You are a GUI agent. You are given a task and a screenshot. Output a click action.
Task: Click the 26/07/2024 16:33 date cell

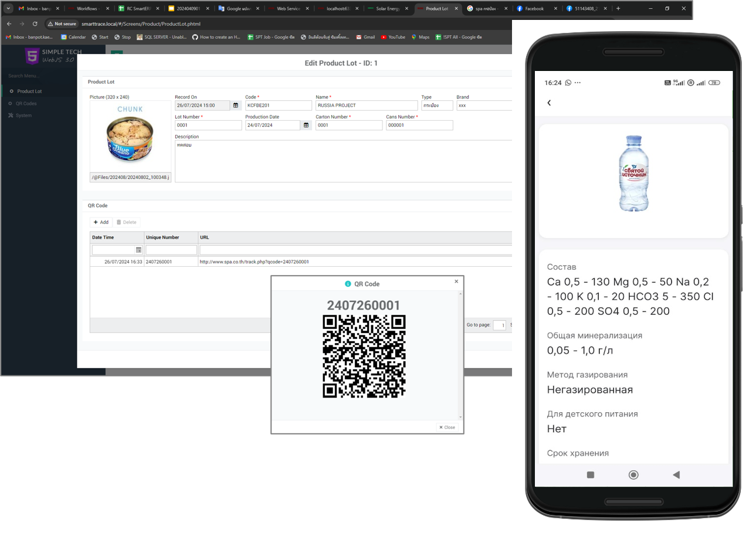click(x=117, y=262)
